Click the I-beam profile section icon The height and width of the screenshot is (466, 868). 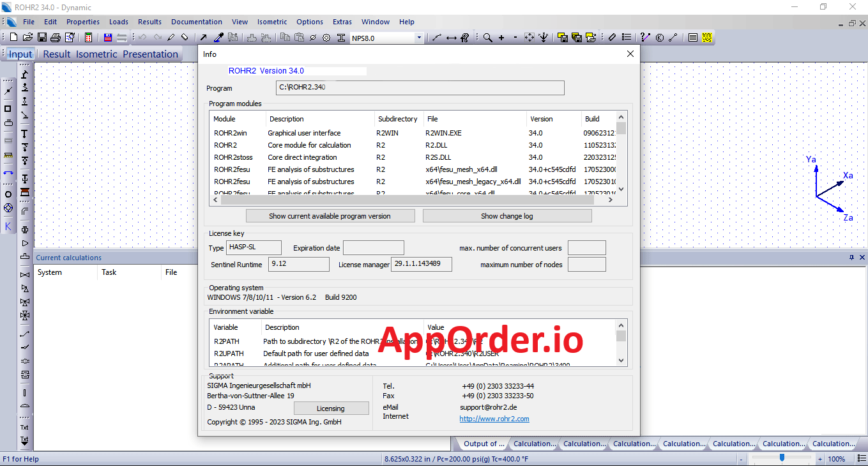pos(341,38)
